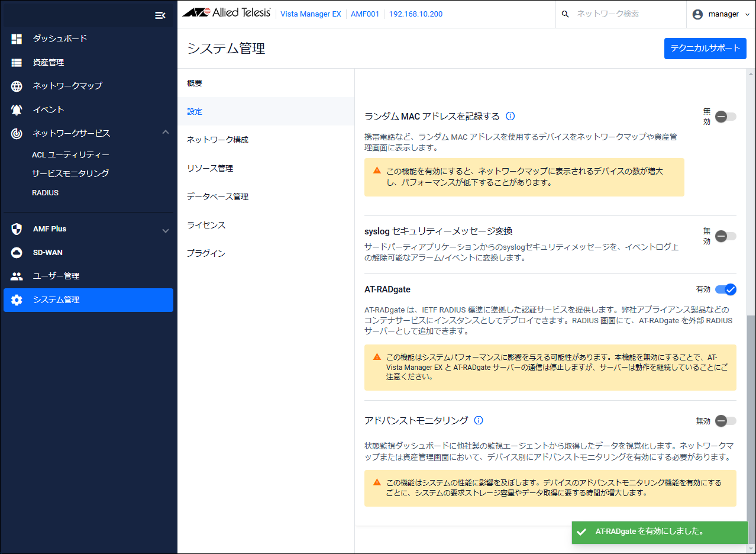This screenshot has width=756, height=554.
Task: Click the syslog セキュリティーメッセージ変換 title
Action: (438, 231)
